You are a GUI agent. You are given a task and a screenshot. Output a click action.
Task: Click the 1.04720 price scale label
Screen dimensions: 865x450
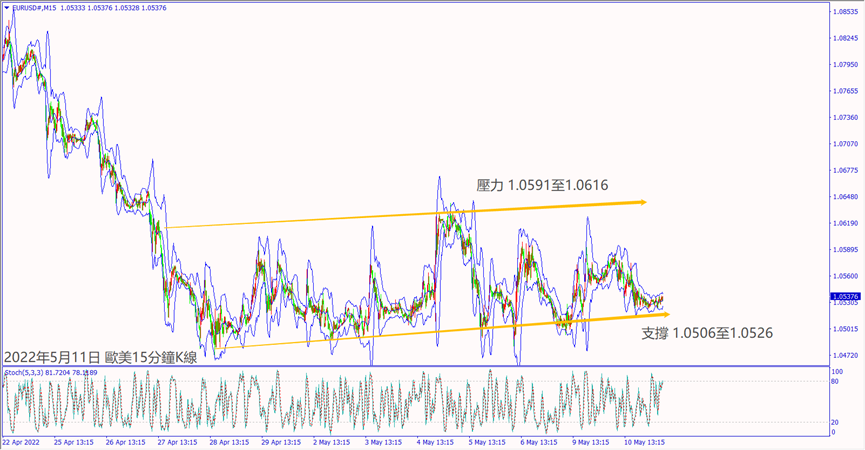846,355
